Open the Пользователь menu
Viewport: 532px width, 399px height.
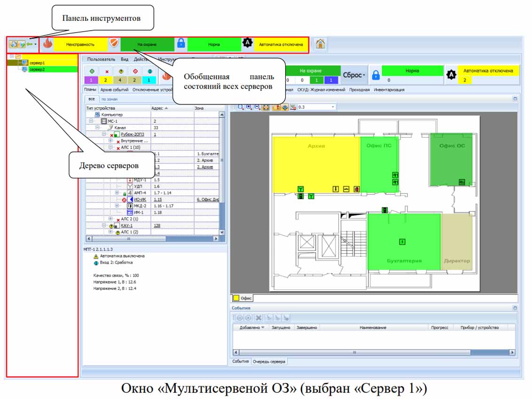pos(101,59)
